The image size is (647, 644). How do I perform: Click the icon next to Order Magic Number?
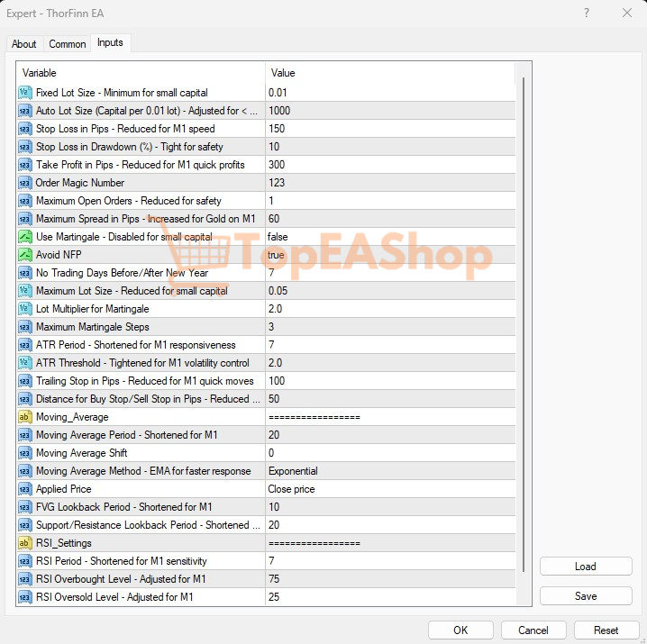(25, 183)
